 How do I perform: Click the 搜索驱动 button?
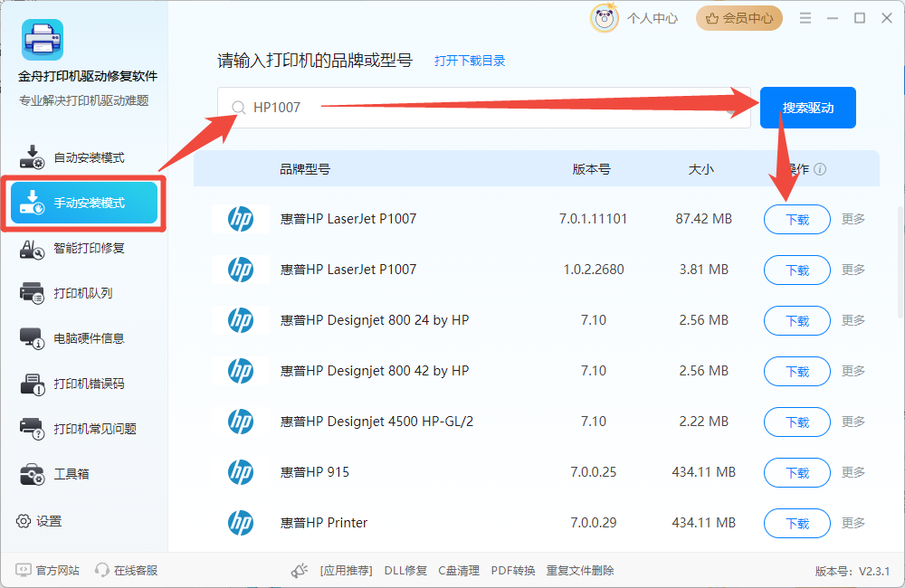(x=808, y=108)
